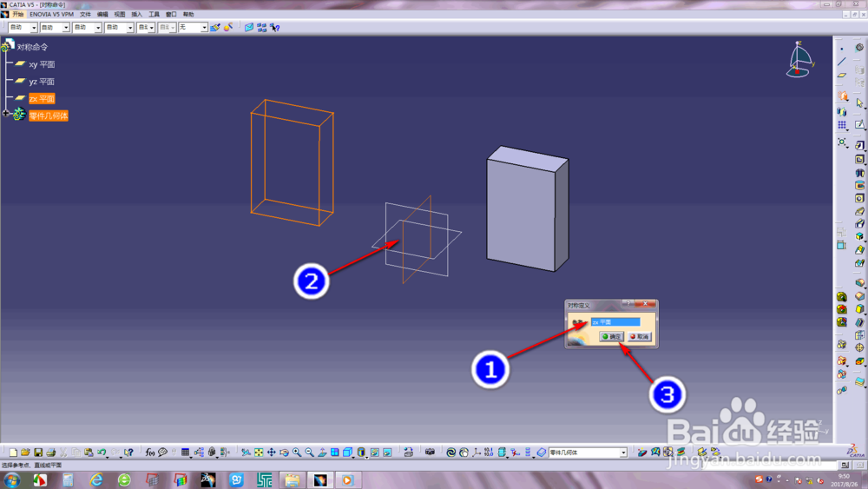Click the Windows Start orb

click(x=11, y=479)
